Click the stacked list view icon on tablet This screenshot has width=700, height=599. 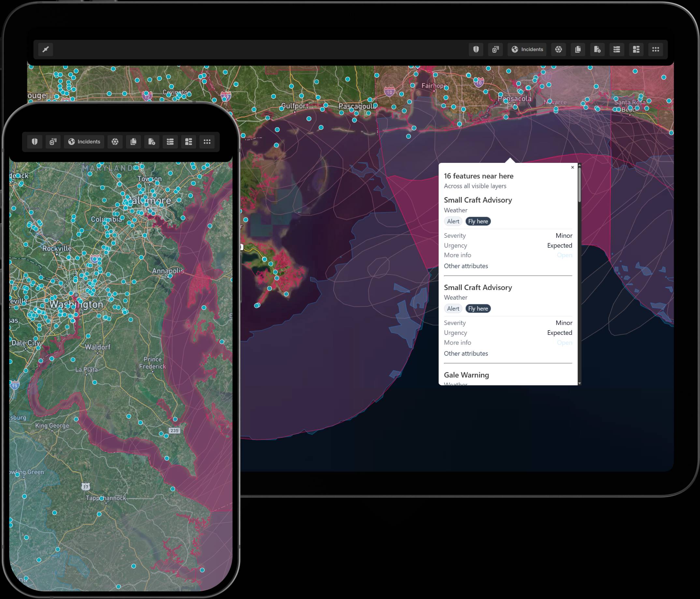[x=617, y=49]
